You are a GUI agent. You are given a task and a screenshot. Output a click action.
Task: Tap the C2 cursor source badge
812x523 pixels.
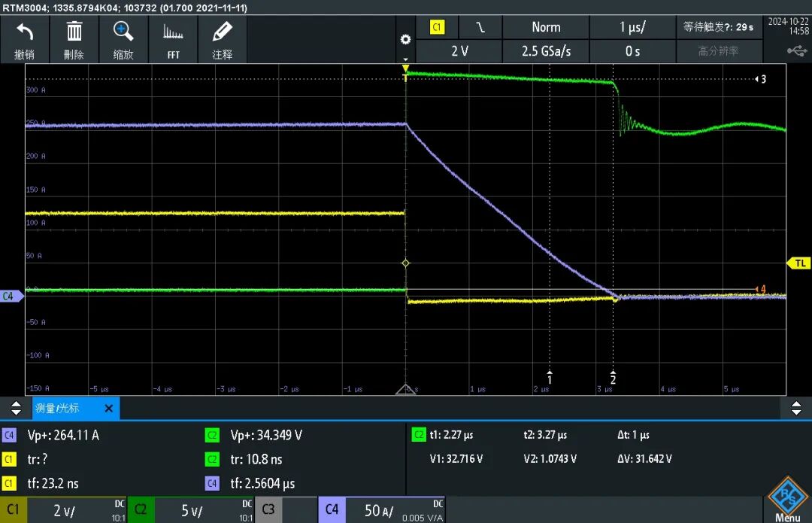pos(419,435)
